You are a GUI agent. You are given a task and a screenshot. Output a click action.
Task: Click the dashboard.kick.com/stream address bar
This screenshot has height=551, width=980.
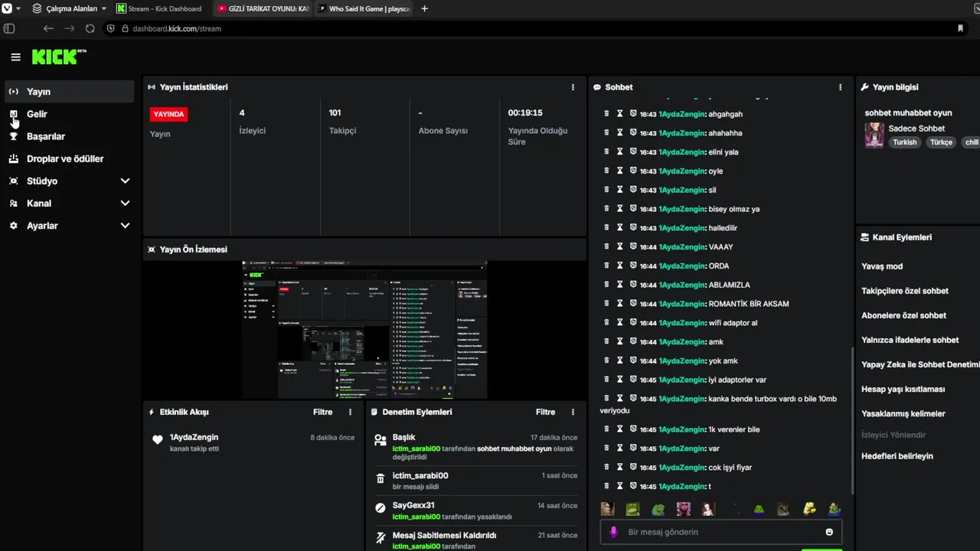click(536, 28)
